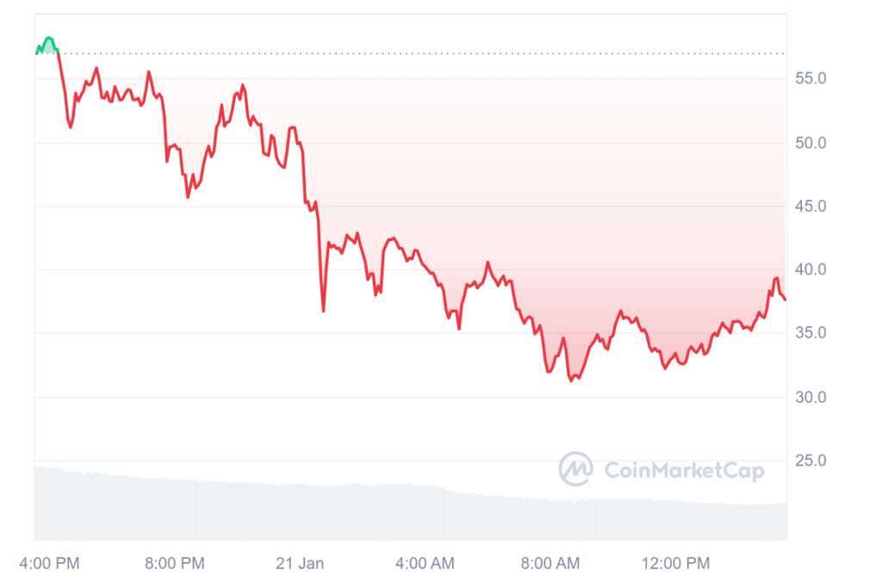Click the 8:00 PM time label
Viewport: 882px width, 588px height.
(175, 564)
